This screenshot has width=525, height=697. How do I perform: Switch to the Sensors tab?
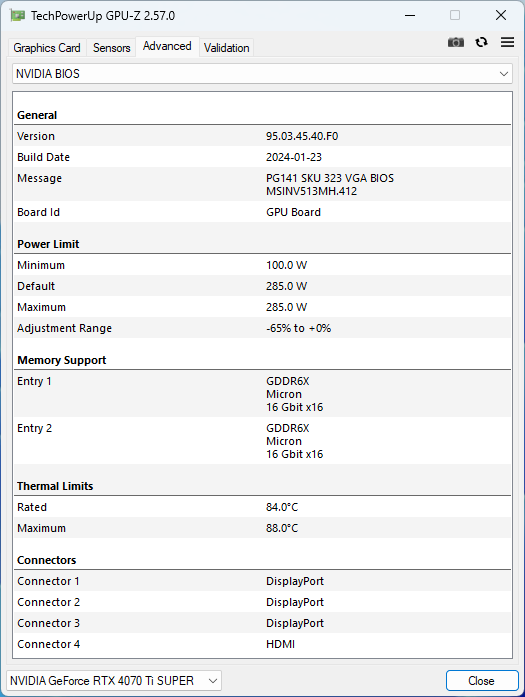pos(112,48)
